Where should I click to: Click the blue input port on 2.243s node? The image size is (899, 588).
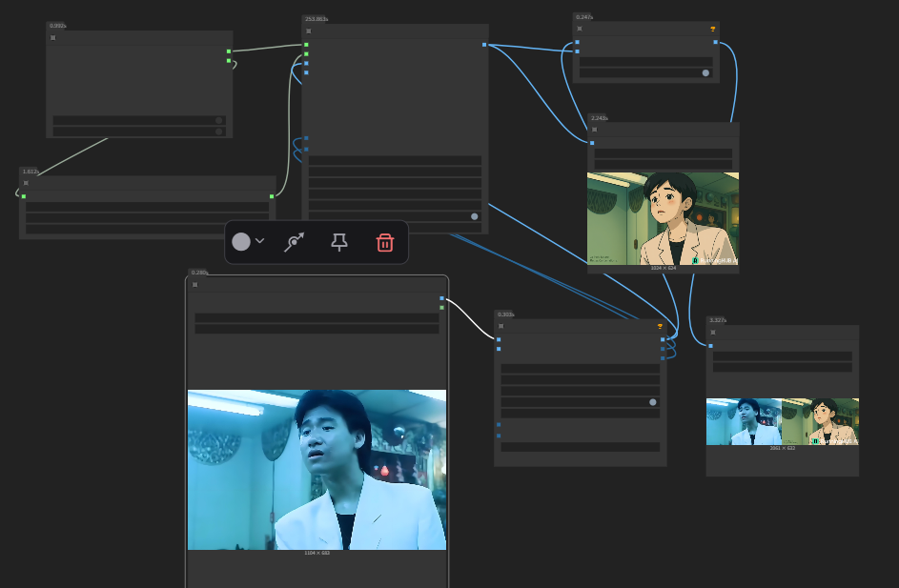(x=592, y=143)
